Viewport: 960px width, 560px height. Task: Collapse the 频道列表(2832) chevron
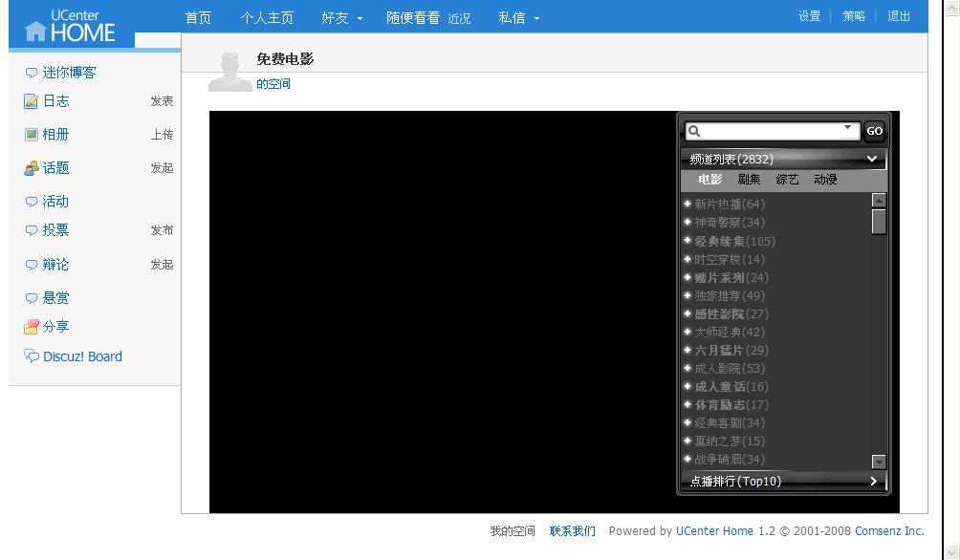point(872,160)
